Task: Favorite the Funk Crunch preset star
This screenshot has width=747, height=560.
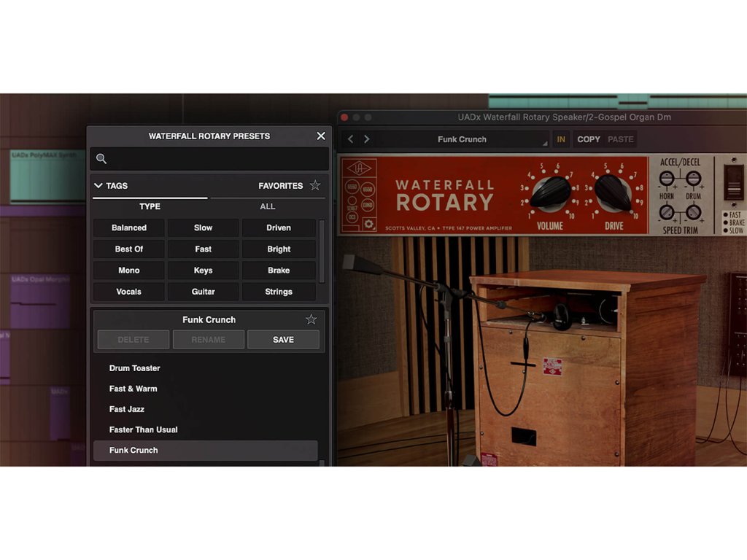Action: click(x=311, y=319)
